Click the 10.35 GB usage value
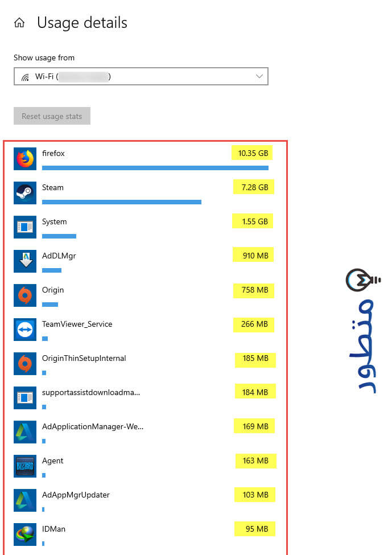 [x=253, y=153]
